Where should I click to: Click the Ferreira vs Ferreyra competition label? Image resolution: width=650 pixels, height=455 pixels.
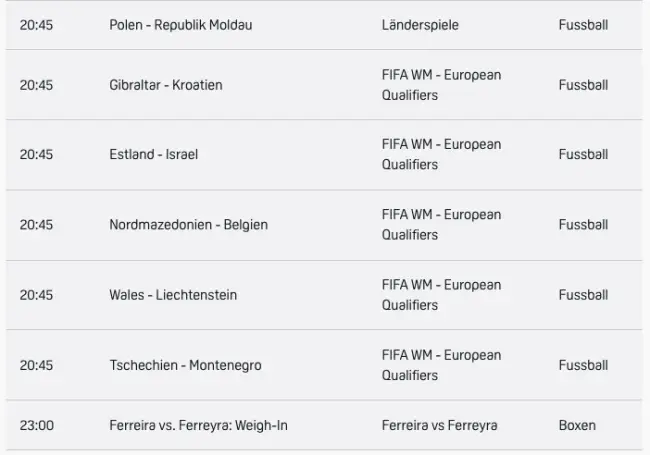439,426
